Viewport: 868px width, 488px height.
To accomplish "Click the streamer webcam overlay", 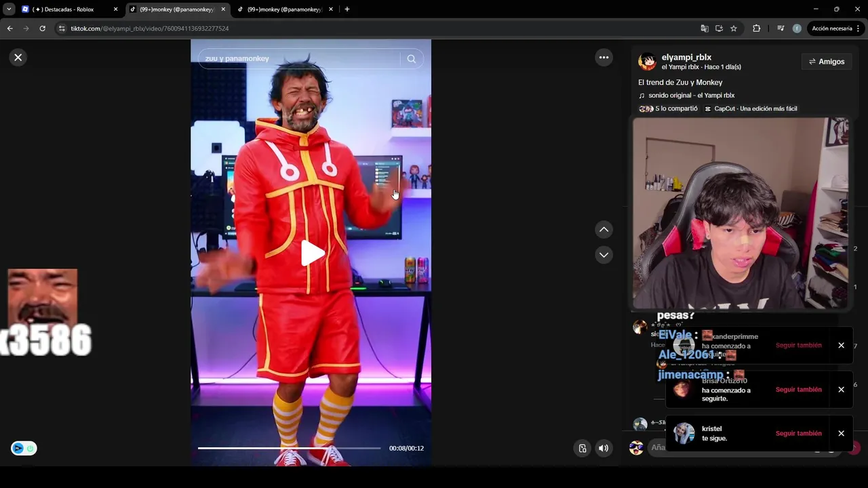I will coord(741,213).
